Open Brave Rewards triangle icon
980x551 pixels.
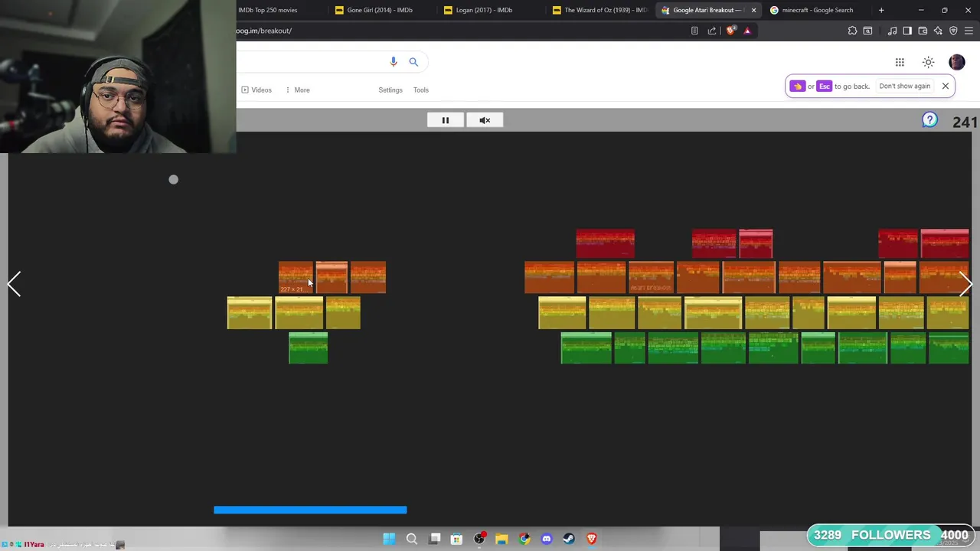[747, 31]
